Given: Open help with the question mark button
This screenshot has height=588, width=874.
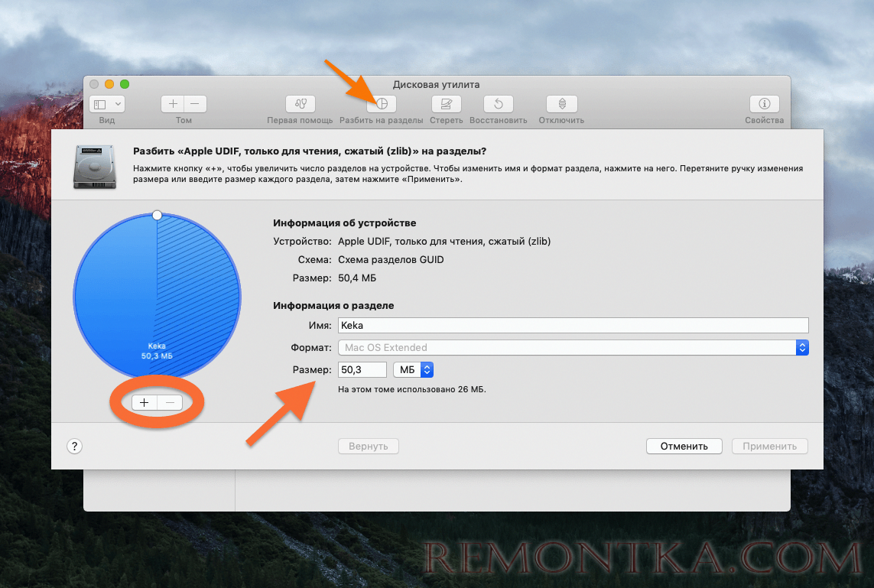Looking at the screenshot, I should click(75, 447).
